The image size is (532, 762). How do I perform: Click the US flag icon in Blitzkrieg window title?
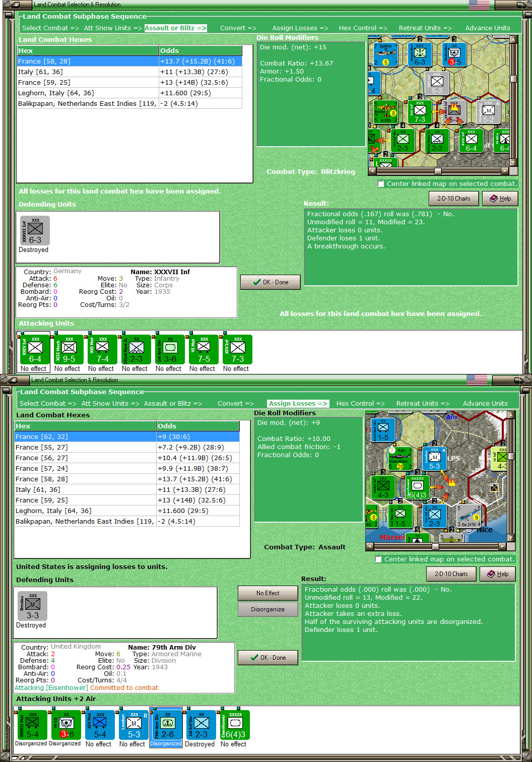point(479,5)
